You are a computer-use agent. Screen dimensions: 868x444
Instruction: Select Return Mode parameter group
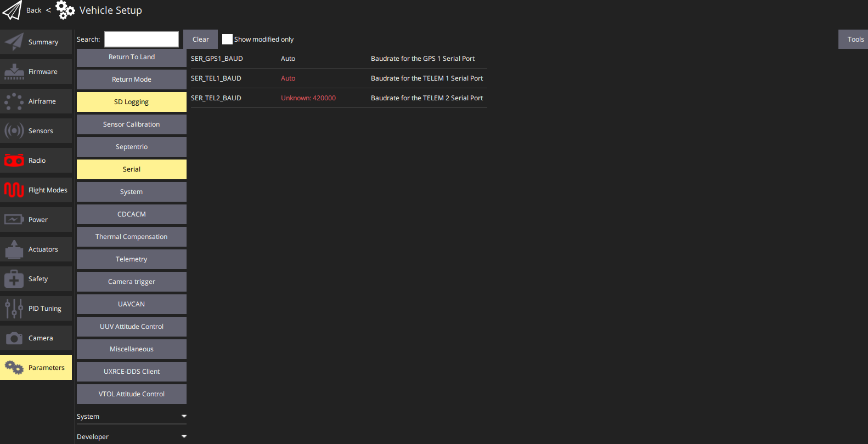132,79
